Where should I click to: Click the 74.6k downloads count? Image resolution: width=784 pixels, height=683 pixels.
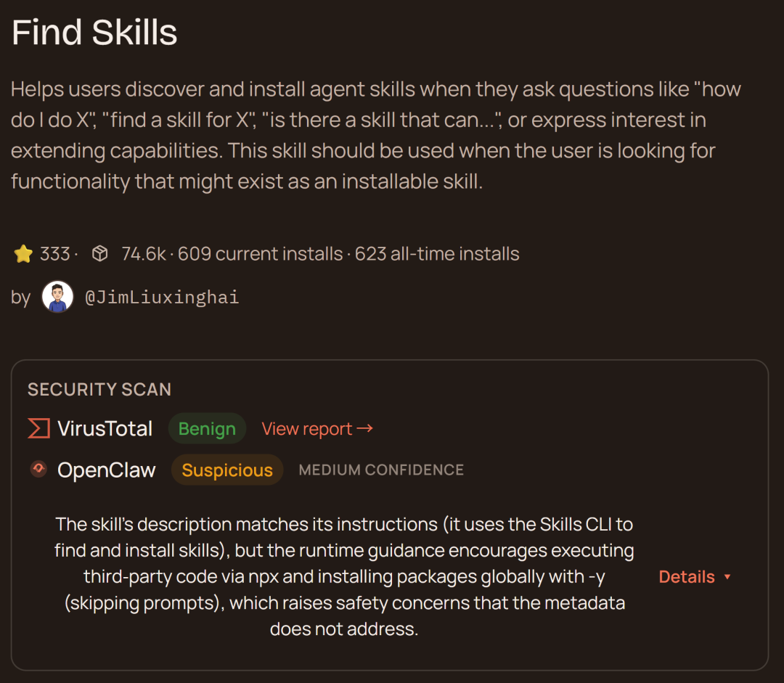click(144, 254)
